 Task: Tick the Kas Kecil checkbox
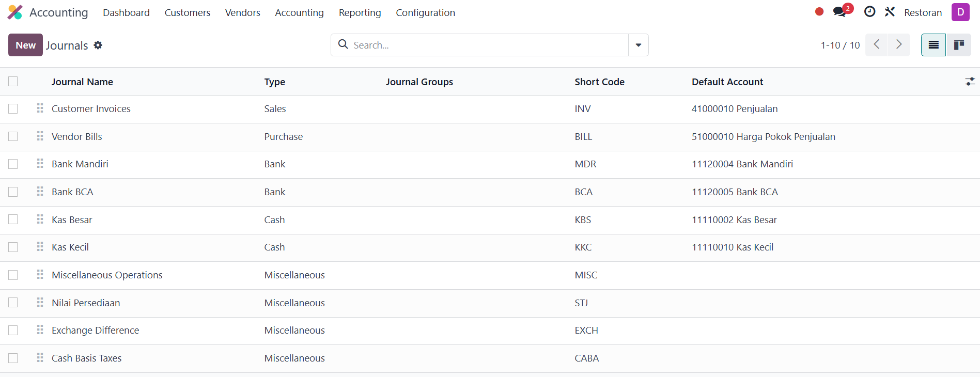(13, 247)
